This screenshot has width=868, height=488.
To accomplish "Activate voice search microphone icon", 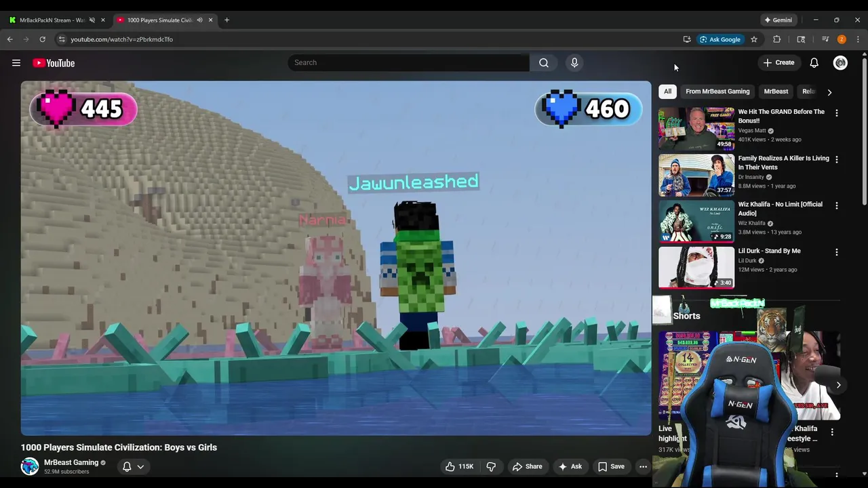I will pos(574,62).
